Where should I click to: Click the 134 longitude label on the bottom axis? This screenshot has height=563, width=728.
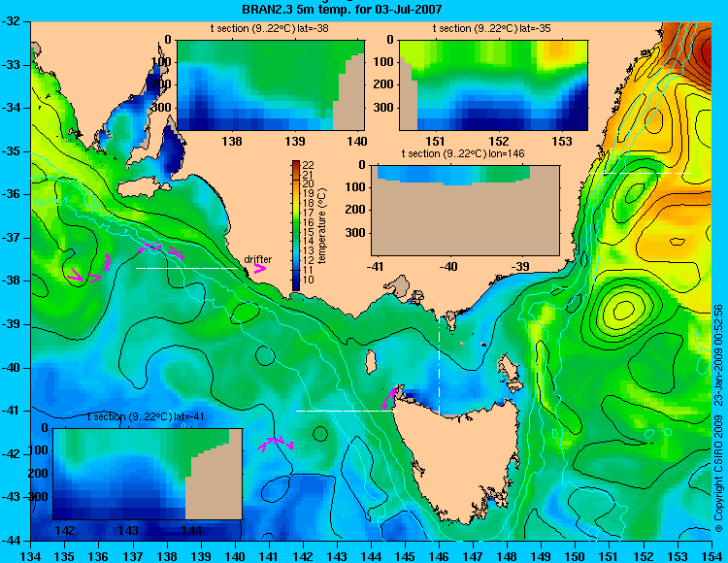pyautogui.click(x=31, y=556)
